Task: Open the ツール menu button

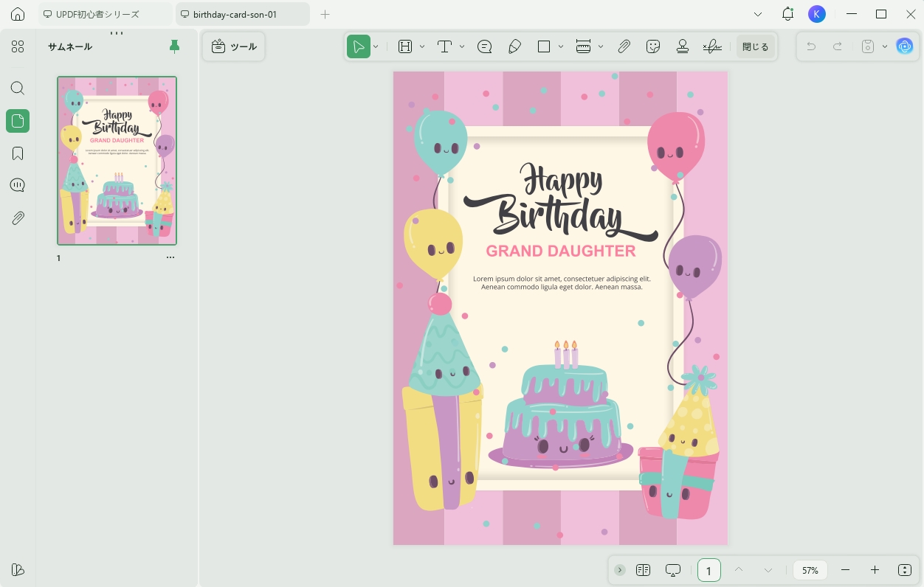Action: click(234, 46)
